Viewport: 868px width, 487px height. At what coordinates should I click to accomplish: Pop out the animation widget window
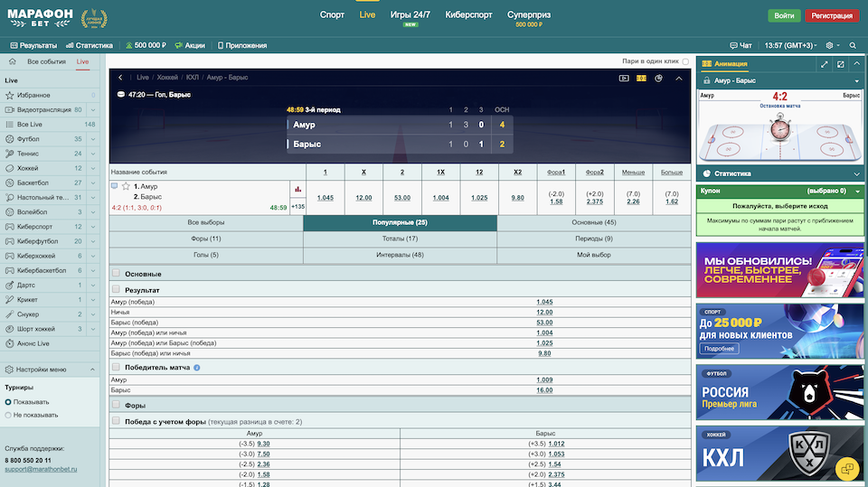coord(840,64)
